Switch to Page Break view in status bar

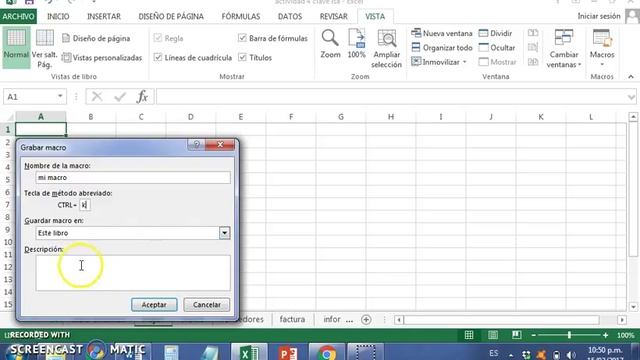(516, 335)
